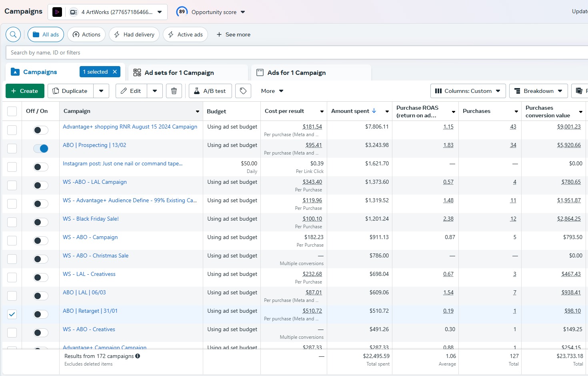Expand the Breakdown dropdown
Image resolution: width=588 pixels, height=376 pixels.
tap(538, 91)
